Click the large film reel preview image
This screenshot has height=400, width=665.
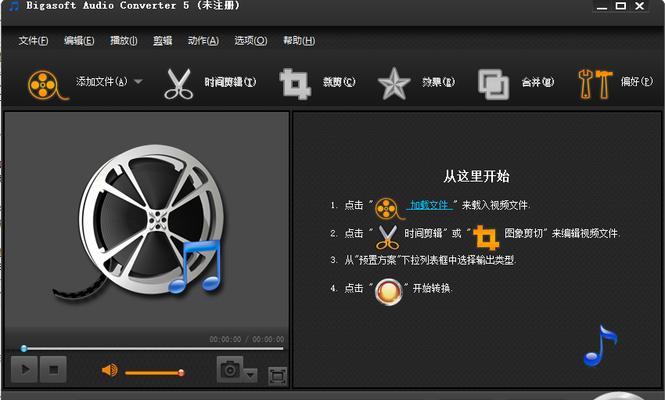pos(140,222)
